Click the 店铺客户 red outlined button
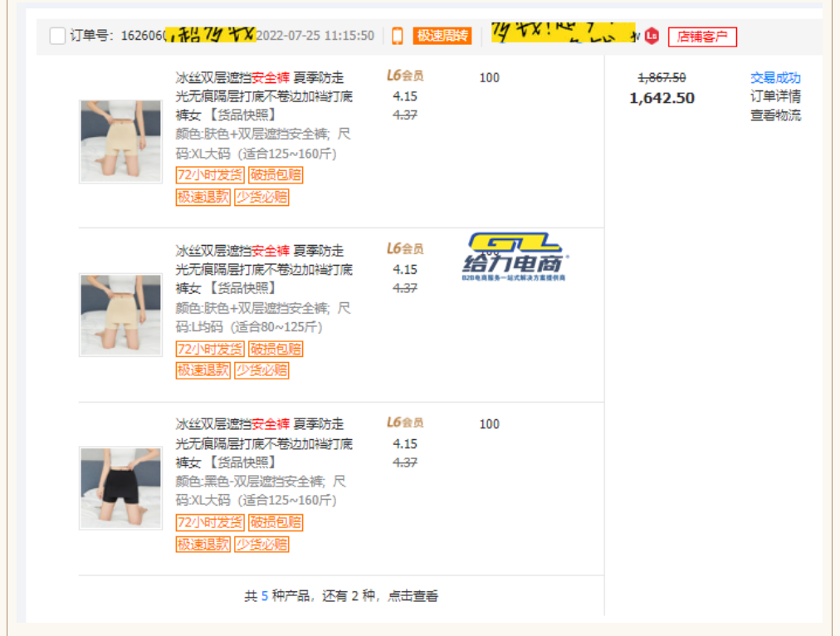This screenshot has width=840, height=636. tap(702, 37)
